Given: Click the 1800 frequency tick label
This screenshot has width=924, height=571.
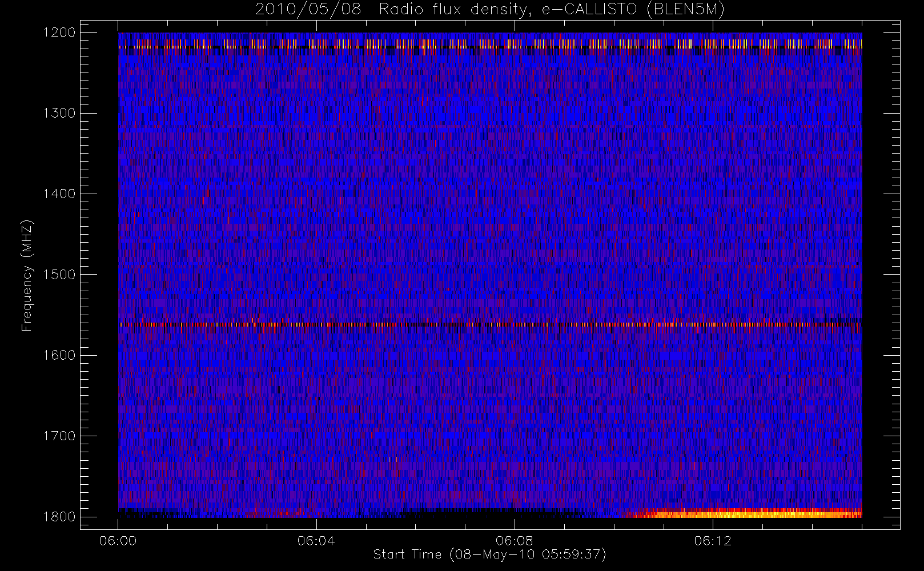Looking at the screenshot, I should 59,517.
